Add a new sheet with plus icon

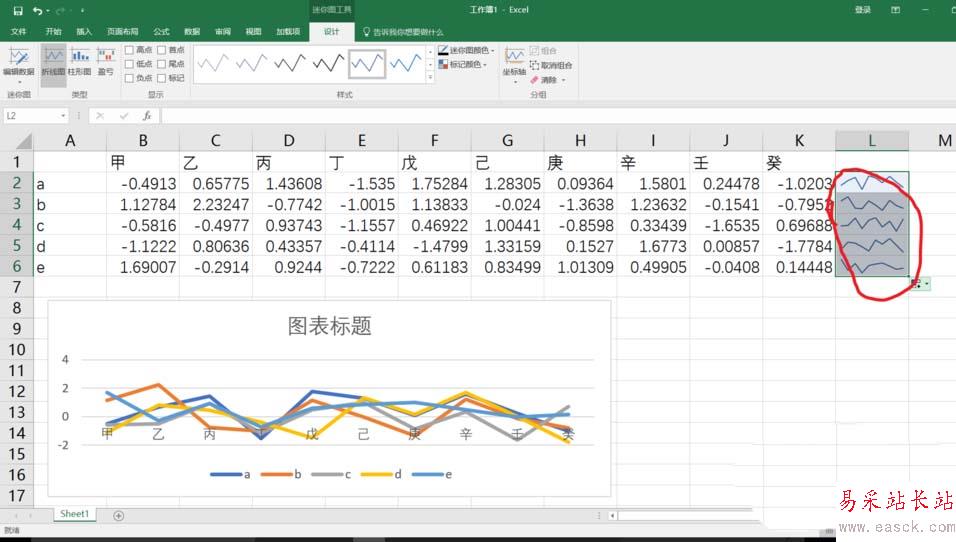pyautogui.click(x=119, y=516)
